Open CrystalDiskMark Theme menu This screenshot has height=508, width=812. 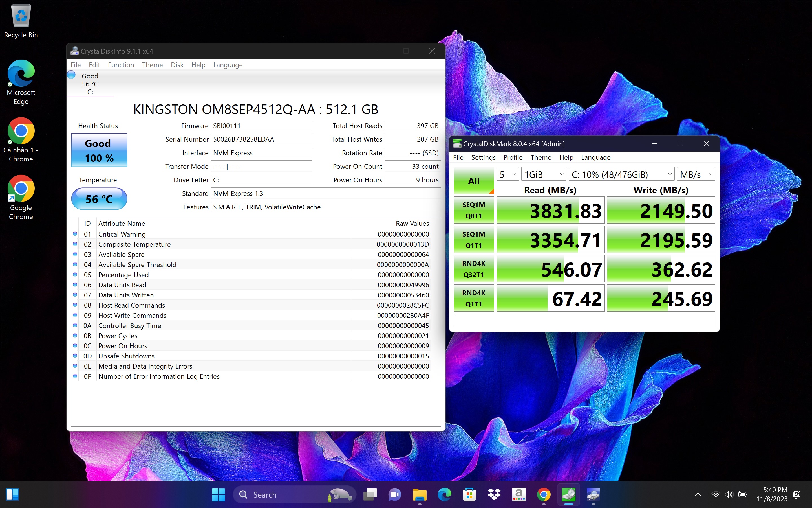pos(540,157)
